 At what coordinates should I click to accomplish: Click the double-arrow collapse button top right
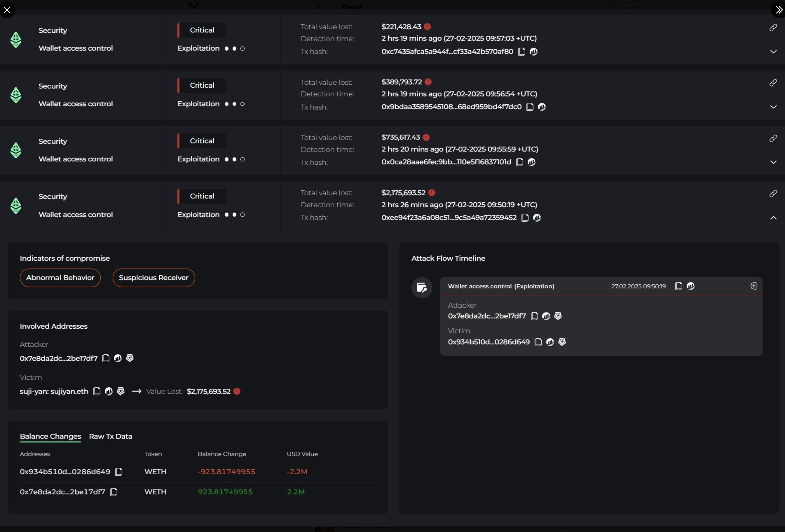click(779, 10)
